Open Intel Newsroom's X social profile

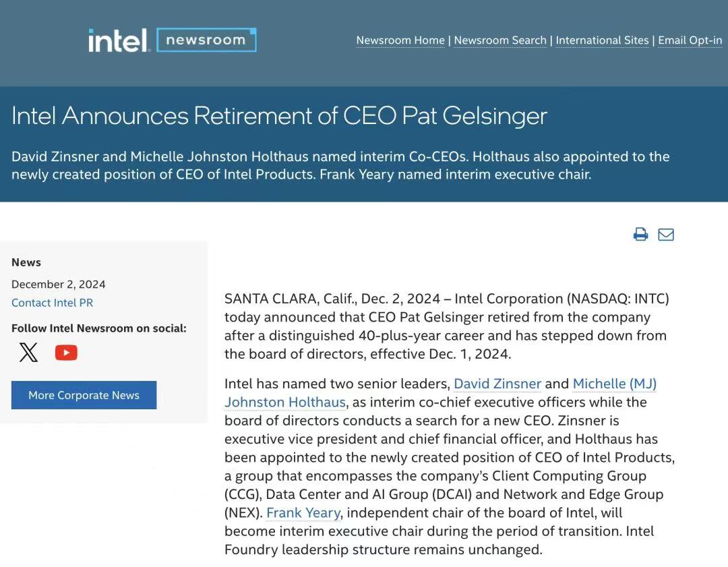(x=29, y=353)
